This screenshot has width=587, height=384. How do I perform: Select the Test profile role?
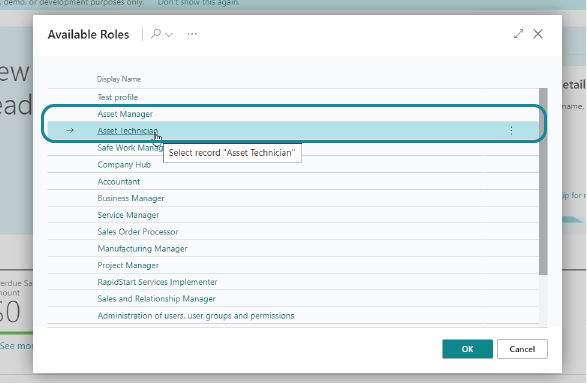click(x=118, y=97)
